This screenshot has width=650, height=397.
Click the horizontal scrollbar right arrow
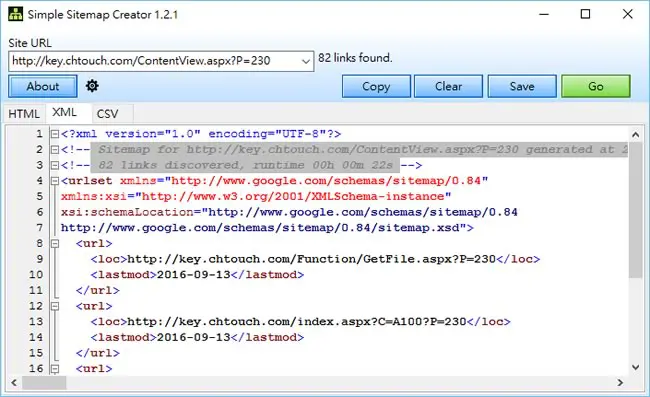click(x=620, y=382)
